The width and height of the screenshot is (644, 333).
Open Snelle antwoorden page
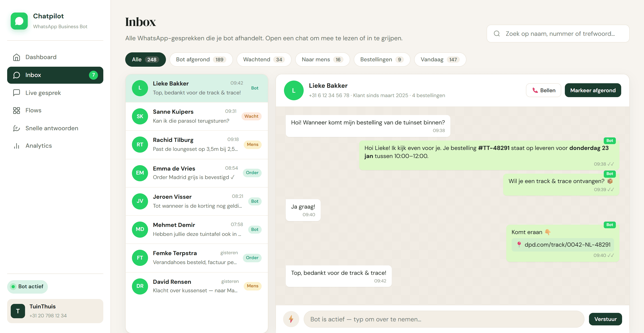55,128
